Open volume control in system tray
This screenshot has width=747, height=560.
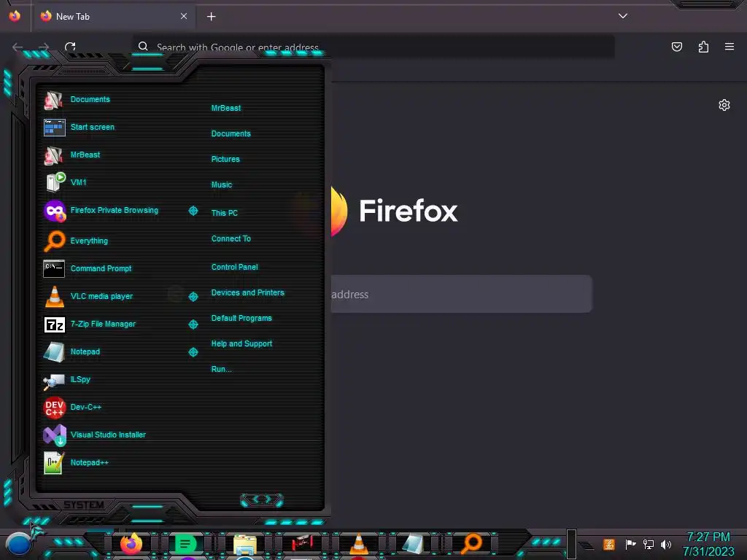coord(666,544)
